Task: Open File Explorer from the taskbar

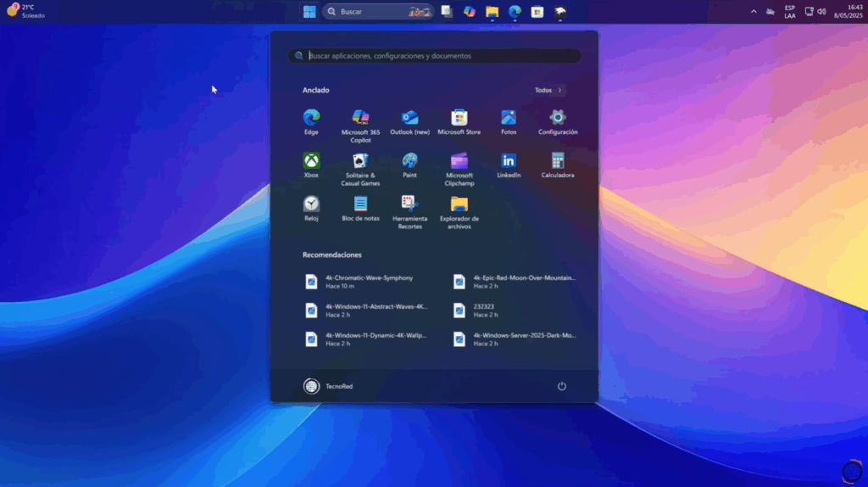Action: (492, 12)
